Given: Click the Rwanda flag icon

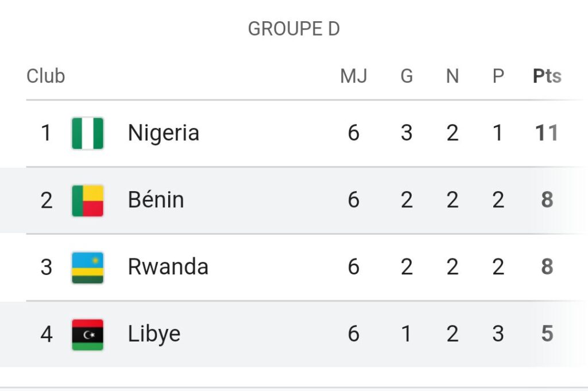Looking at the screenshot, I should [87, 268].
